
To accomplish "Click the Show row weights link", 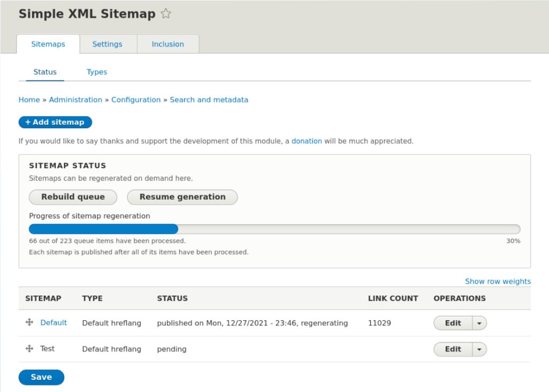I will pyautogui.click(x=498, y=281).
